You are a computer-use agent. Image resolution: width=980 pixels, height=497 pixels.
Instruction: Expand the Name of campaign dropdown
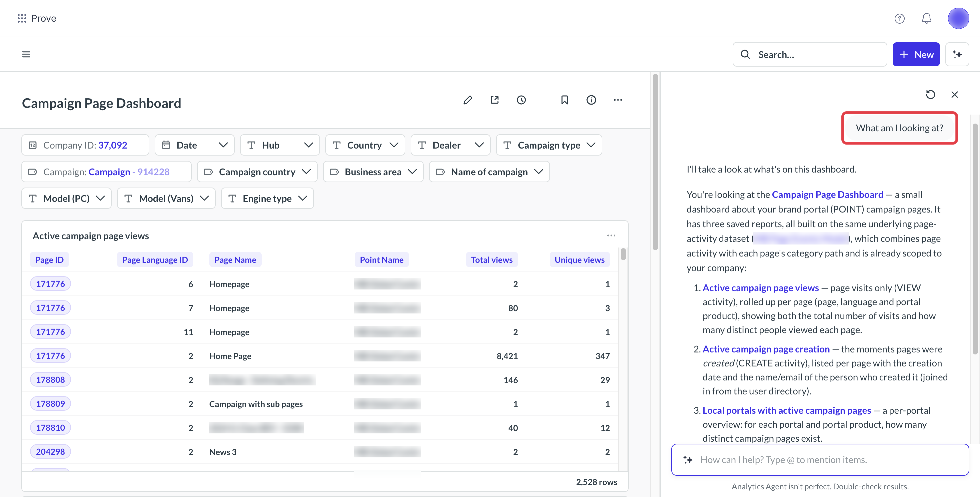click(x=489, y=172)
